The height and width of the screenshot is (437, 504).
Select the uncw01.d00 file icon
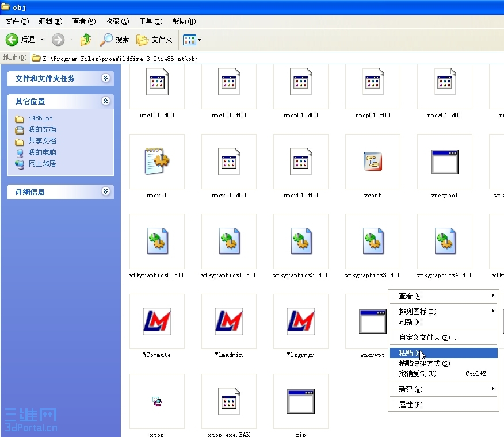click(x=445, y=82)
